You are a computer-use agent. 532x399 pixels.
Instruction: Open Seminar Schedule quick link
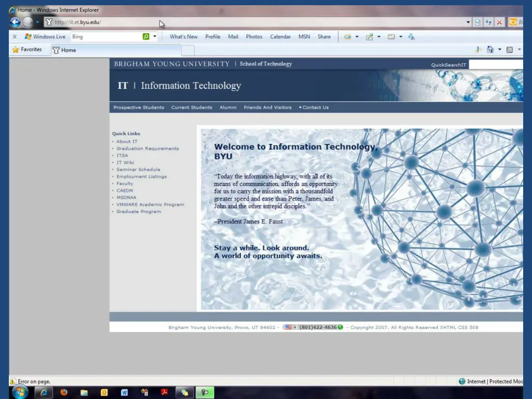(138, 169)
